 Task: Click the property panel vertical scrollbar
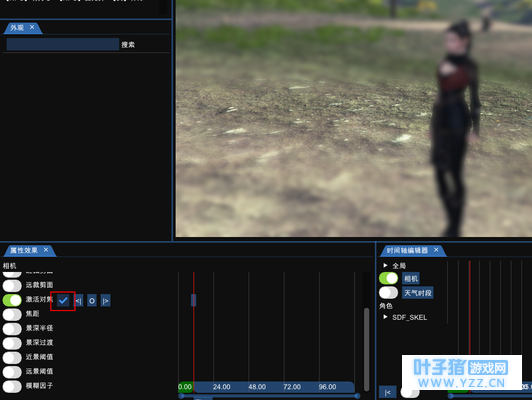[366, 349]
